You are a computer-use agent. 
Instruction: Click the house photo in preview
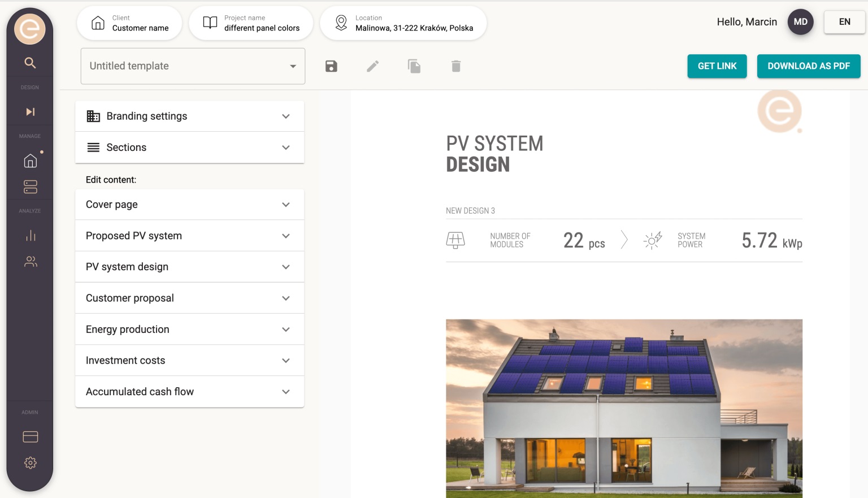tap(624, 408)
